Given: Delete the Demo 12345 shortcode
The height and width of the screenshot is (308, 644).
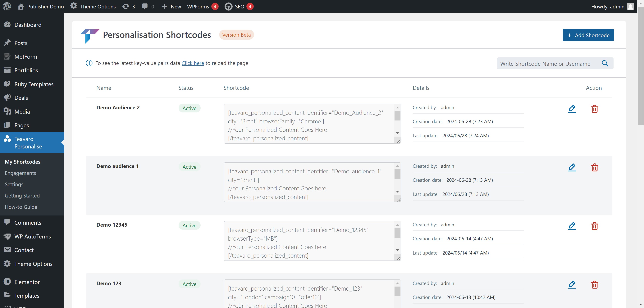Looking at the screenshot, I should (x=595, y=226).
